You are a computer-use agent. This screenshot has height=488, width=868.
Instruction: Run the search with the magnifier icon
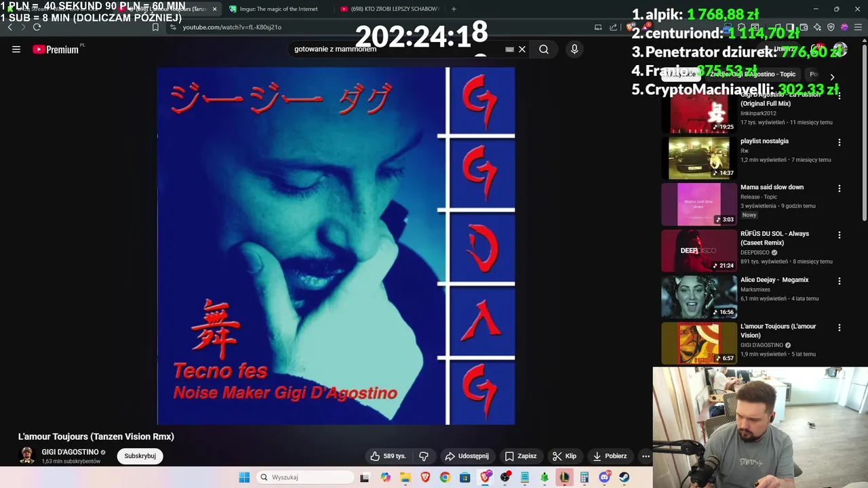pyautogui.click(x=544, y=49)
